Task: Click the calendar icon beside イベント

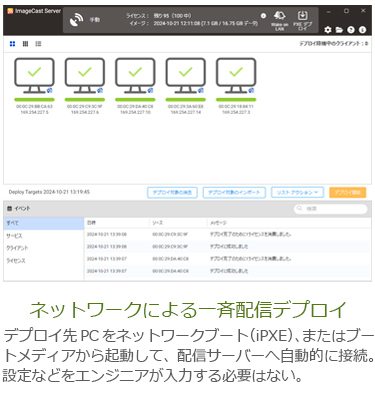Action: [9, 208]
